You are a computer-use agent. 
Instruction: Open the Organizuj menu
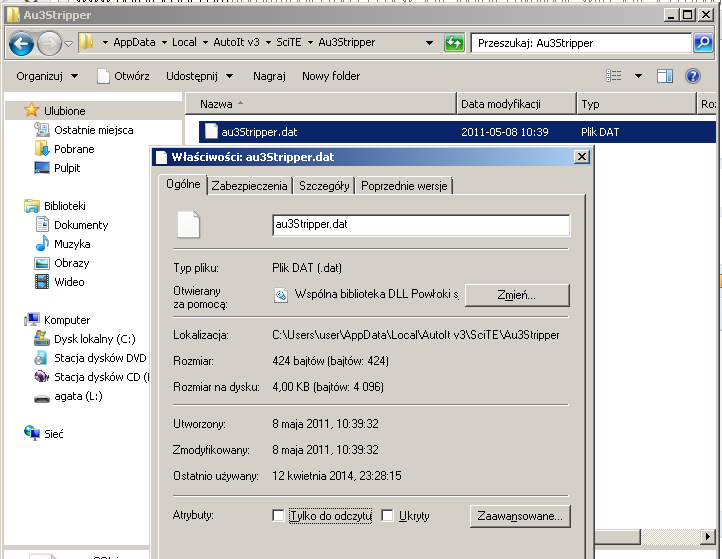point(47,76)
